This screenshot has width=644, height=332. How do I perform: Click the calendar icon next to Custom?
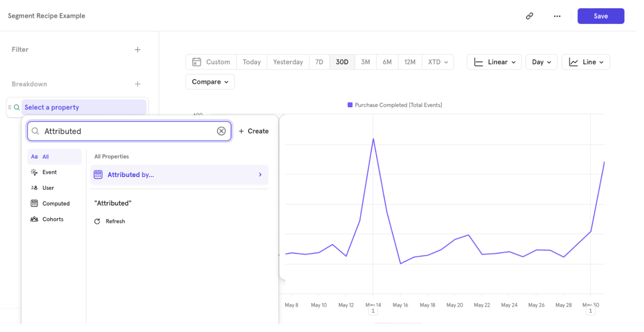(197, 62)
